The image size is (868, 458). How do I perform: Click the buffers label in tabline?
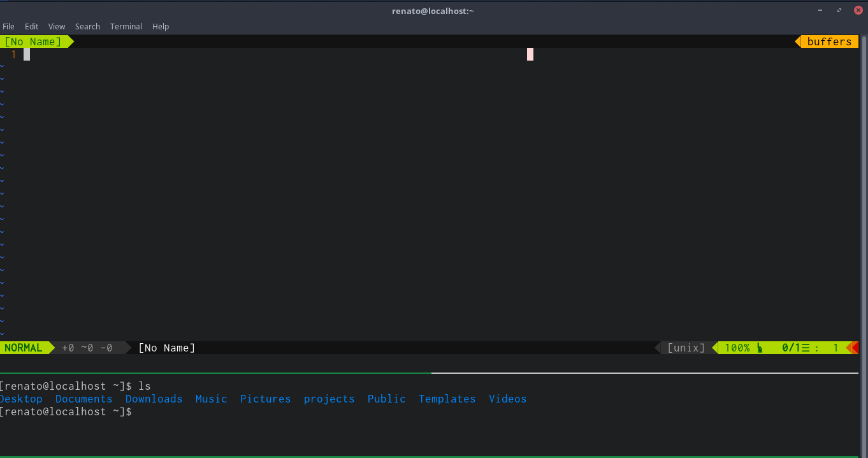829,41
